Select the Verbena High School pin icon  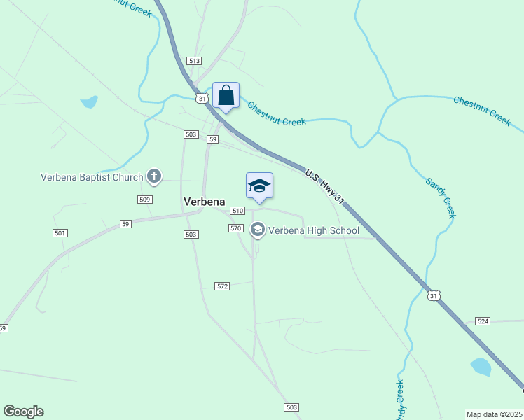coord(258,230)
